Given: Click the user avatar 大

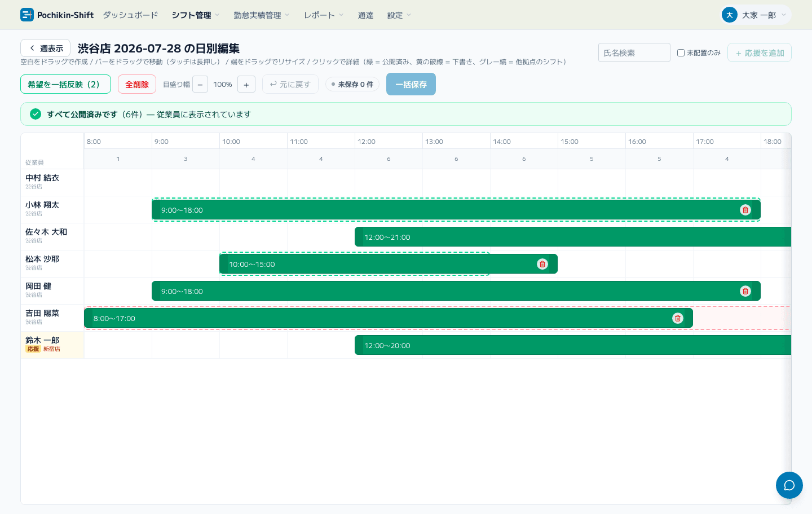Looking at the screenshot, I should coord(730,15).
